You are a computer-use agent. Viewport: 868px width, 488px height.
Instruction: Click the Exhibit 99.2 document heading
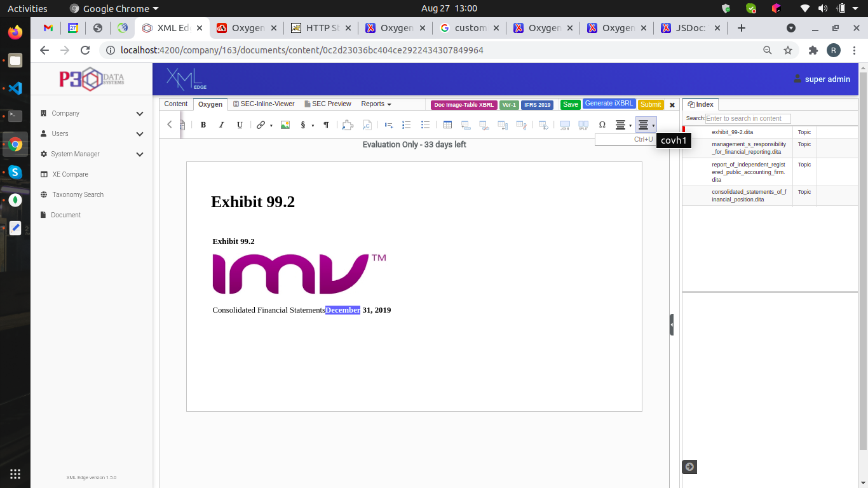click(253, 201)
